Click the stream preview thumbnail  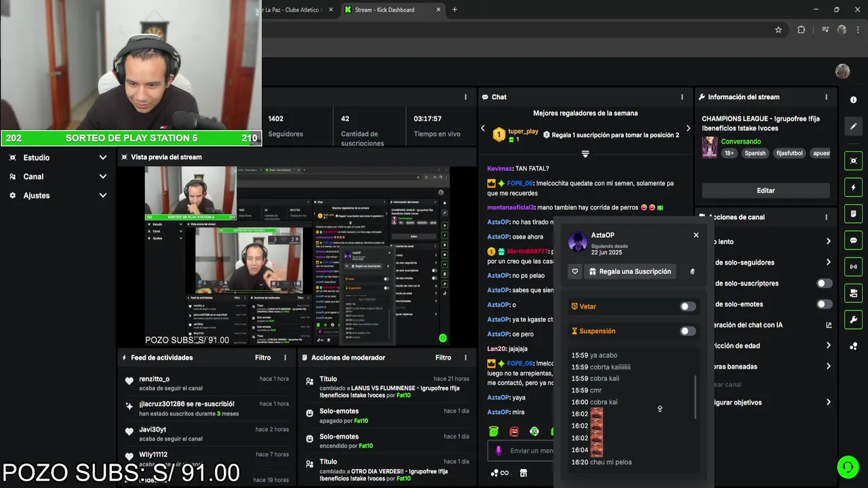(x=297, y=256)
